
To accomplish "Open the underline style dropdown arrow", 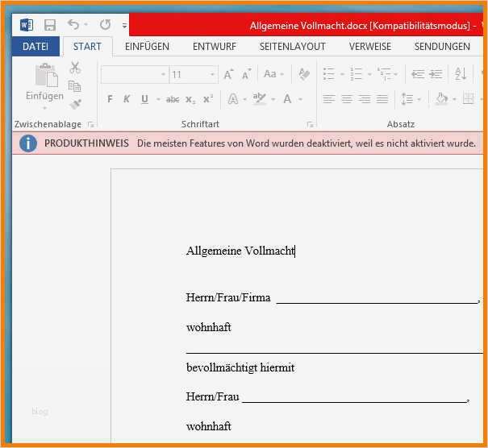I will (x=158, y=99).
